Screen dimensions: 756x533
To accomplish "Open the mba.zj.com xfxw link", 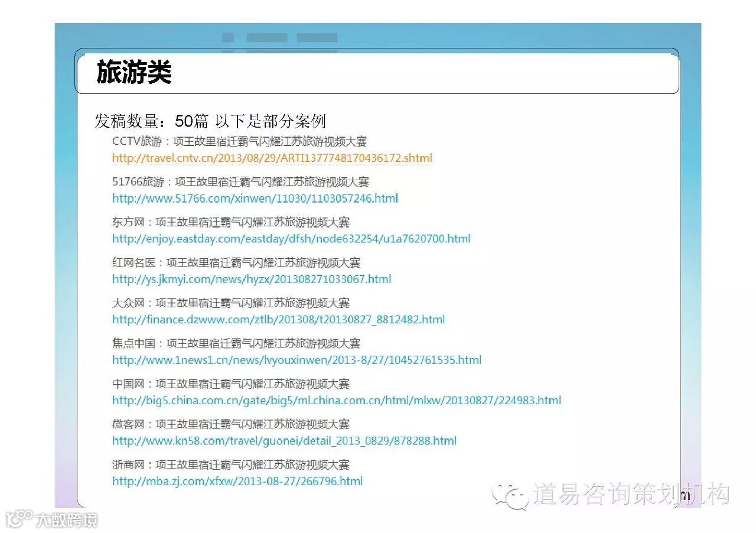I will (237, 481).
